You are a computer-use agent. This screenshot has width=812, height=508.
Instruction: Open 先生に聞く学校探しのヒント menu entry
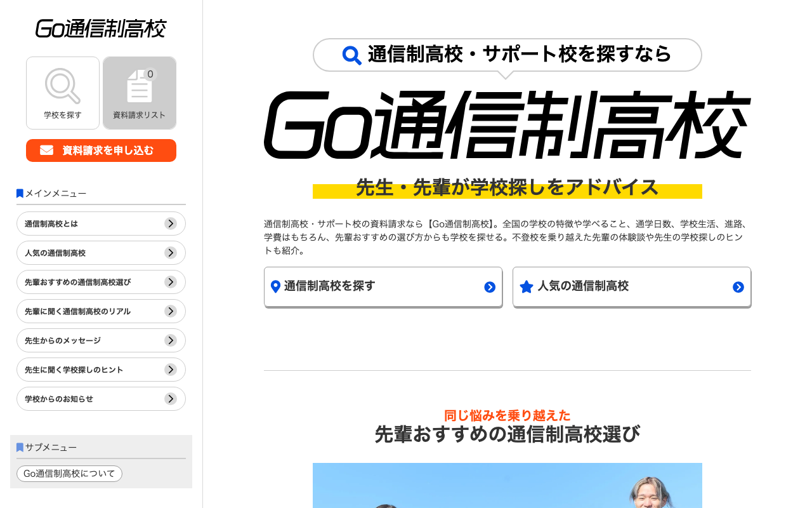[101, 370]
